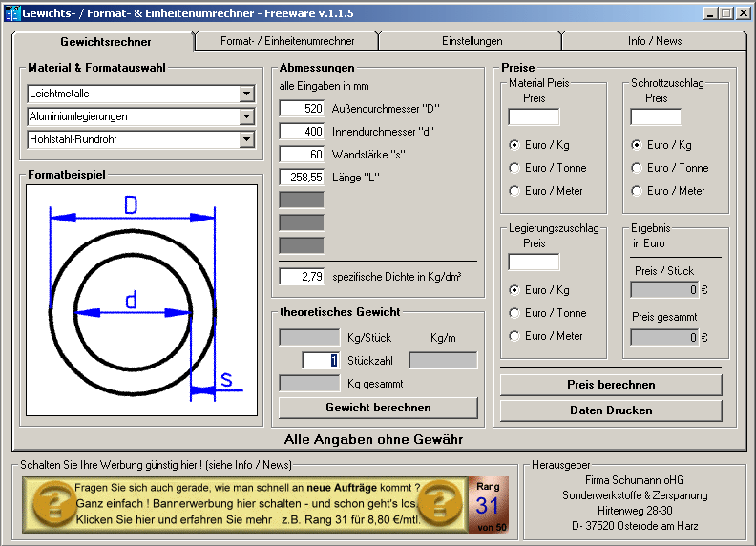Click the Preis berechnen button
This screenshot has width=756, height=546.
coord(611,385)
